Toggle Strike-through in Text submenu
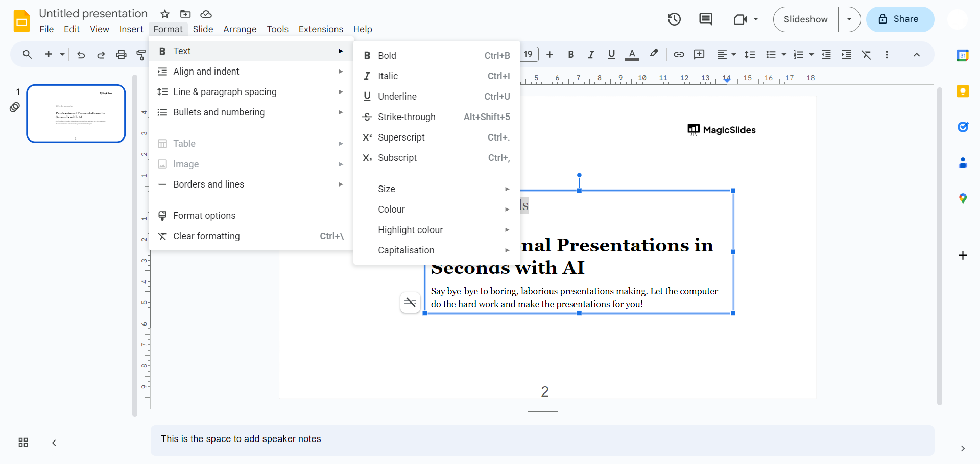Viewport: 980px width, 464px height. [437, 117]
